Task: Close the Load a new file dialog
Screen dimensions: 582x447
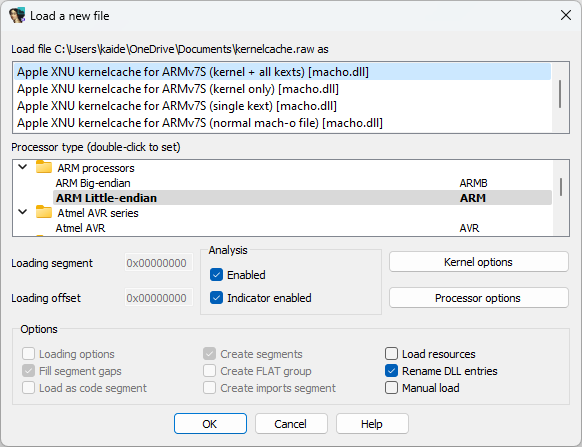Action: tap(566, 15)
